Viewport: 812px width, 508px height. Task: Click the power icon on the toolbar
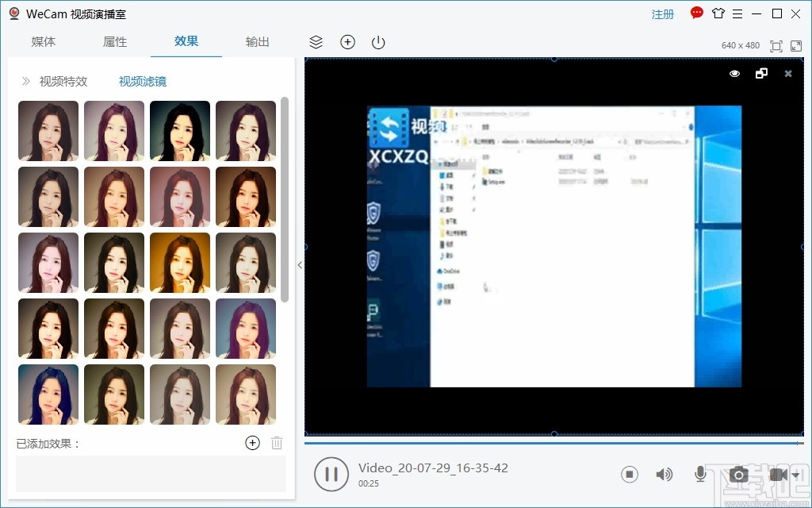[x=377, y=42]
